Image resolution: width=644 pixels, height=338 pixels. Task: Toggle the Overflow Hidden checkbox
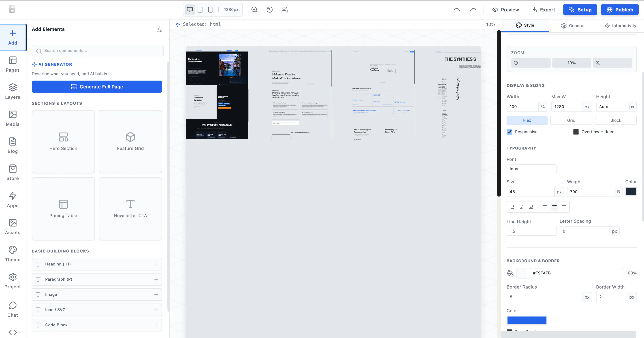(x=576, y=132)
